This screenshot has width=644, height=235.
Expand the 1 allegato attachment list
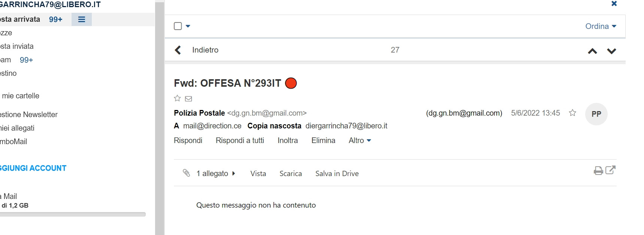pos(216,173)
